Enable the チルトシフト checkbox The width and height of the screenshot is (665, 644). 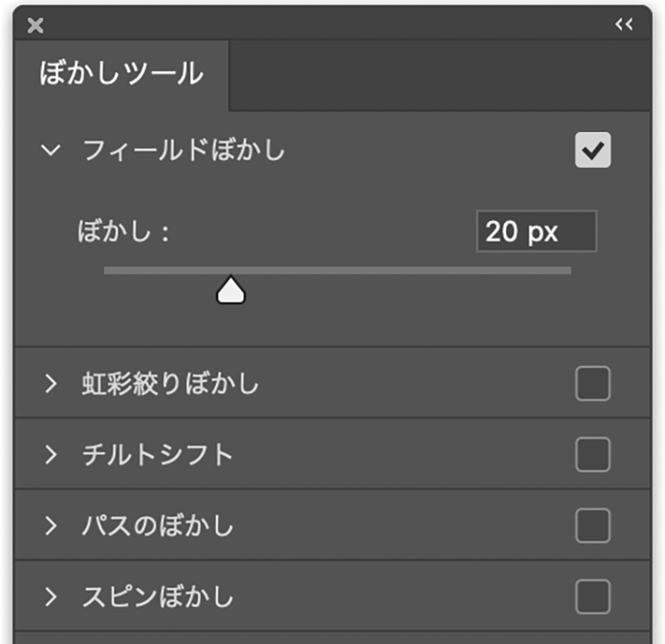(x=592, y=454)
